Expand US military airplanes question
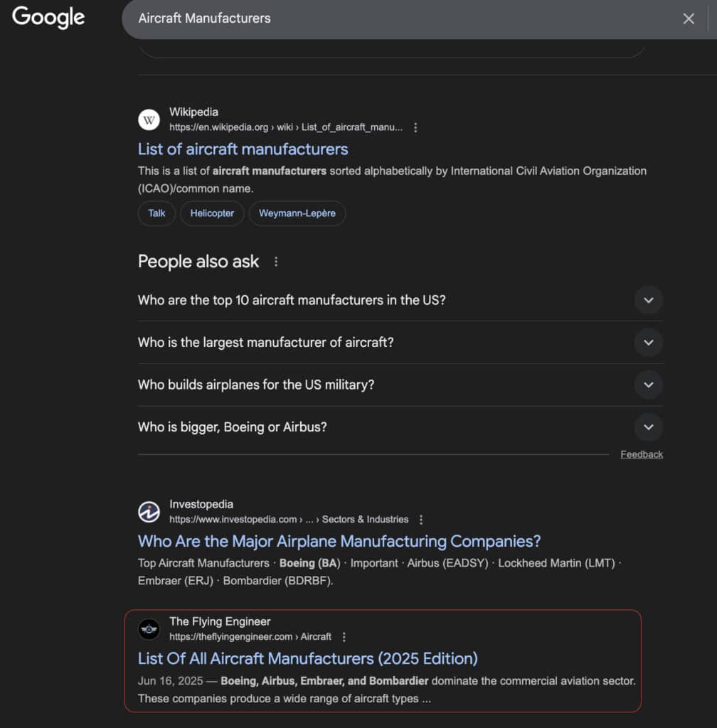Image resolution: width=717 pixels, height=728 pixels. 648,385
